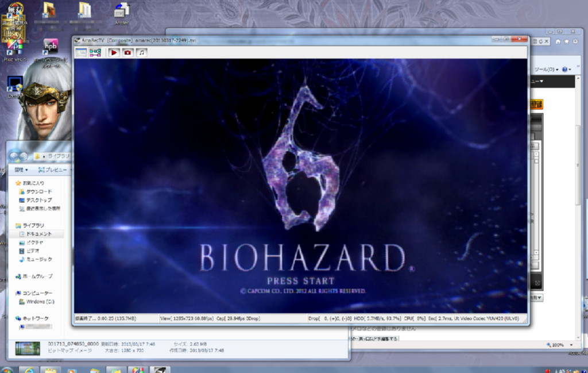This screenshot has width=588, height=373.
Task: Click the stop X icon in browser address bar
Action: coord(547,41)
